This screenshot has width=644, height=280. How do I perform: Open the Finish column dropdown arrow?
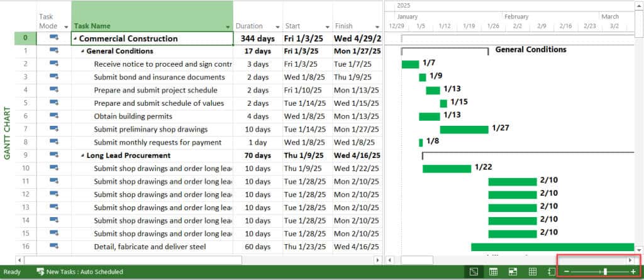click(376, 27)
